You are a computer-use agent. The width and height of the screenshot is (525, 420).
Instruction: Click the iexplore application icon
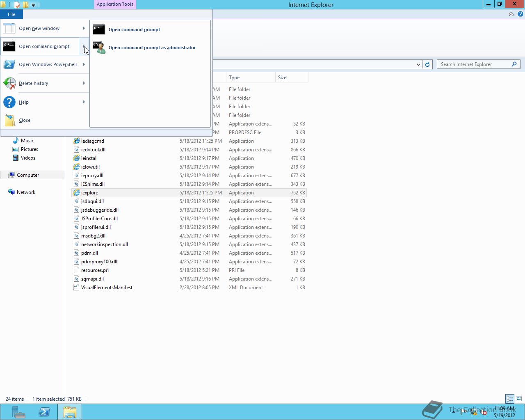pyautogui.click(x=76, y=193)
